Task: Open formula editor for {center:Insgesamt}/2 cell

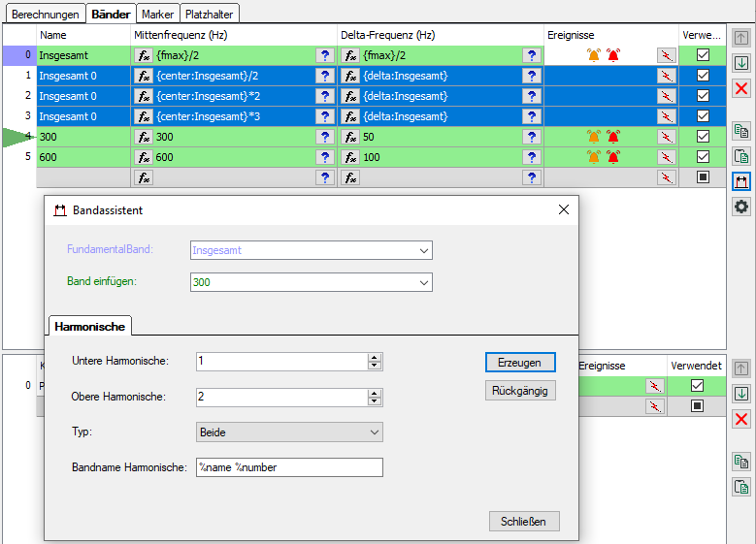Action: [144, 76]
